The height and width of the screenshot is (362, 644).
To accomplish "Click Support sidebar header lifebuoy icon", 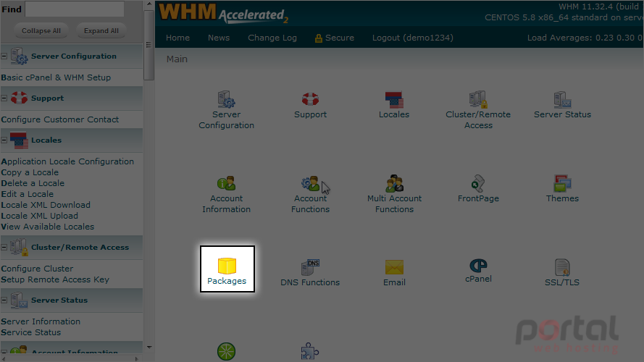I will (x=20, y=98).
